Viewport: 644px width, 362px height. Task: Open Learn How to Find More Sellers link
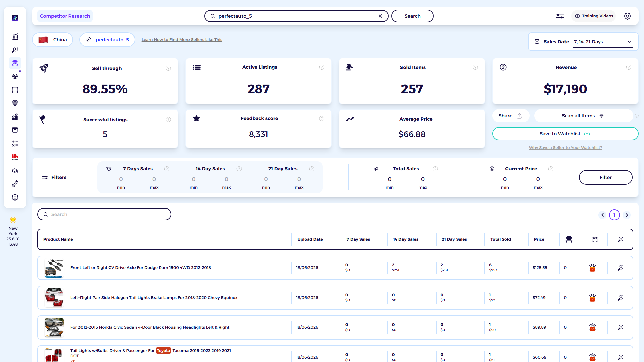(x=182, y=40)
